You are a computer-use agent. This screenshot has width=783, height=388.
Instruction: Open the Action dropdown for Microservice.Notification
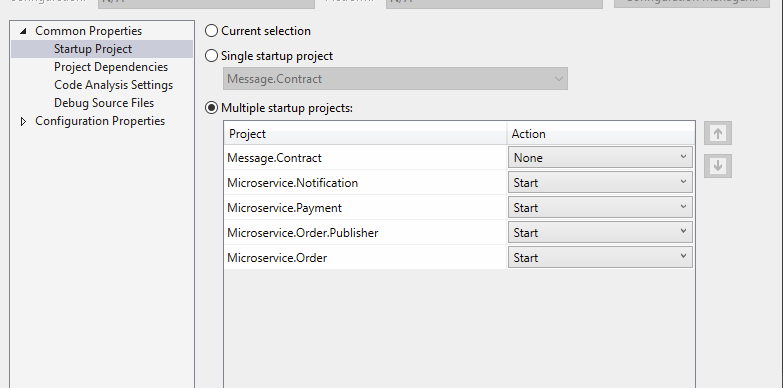600,182
